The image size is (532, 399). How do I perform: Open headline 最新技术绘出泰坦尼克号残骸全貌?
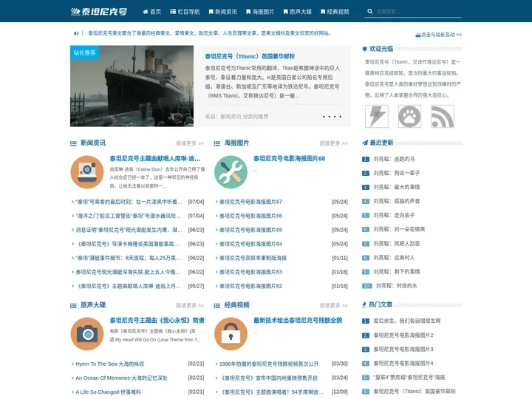tap(298, 320)
